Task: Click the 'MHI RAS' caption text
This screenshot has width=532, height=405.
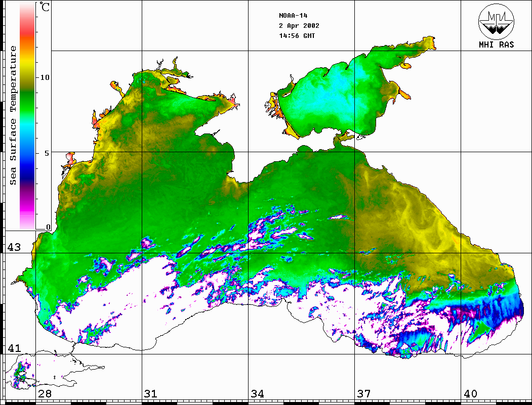Action: click(496, 44)
